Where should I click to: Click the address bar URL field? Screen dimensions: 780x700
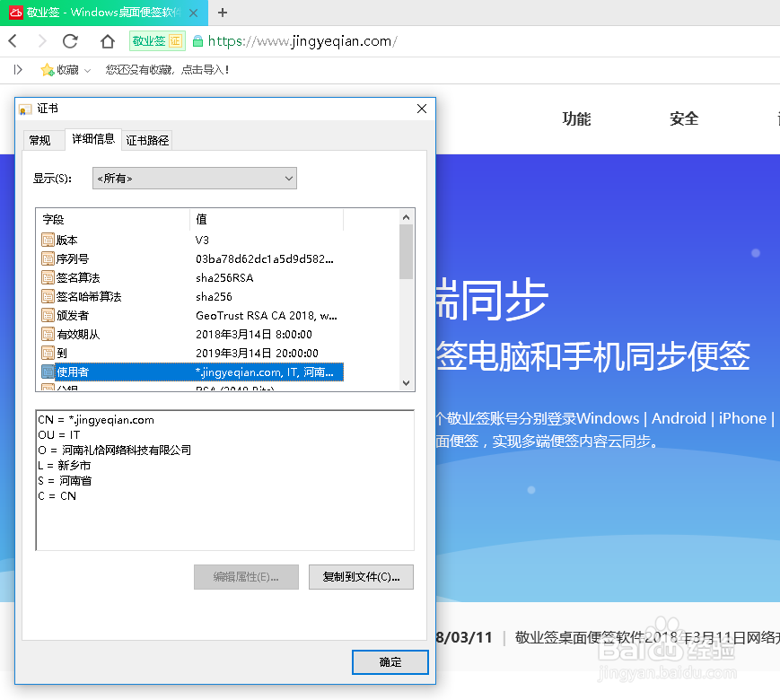pos(302,41)
